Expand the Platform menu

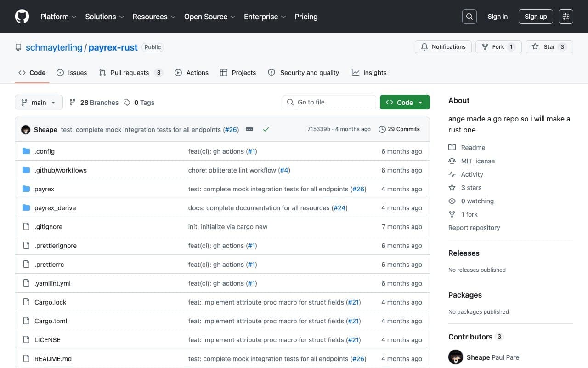[x=58, y=17]
